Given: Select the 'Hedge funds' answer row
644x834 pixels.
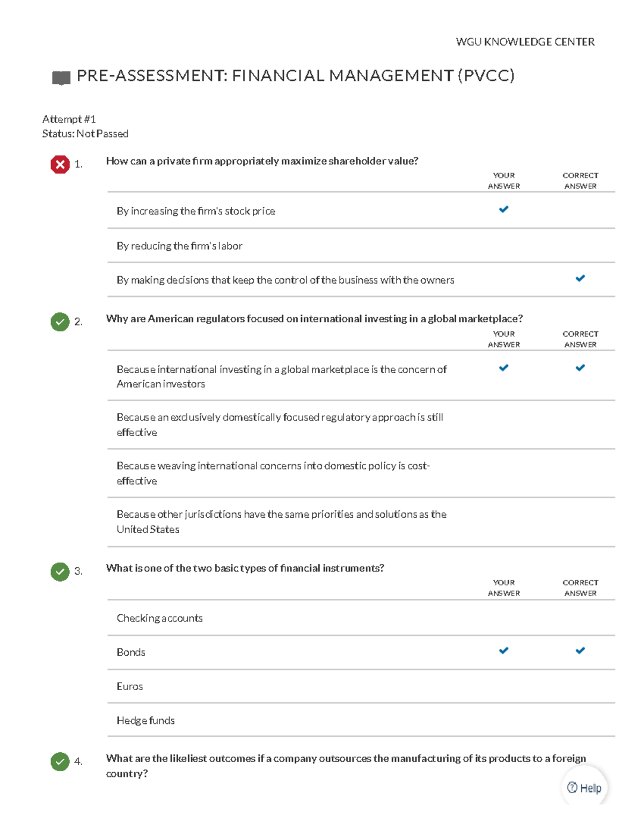Looking at the screenshot, I should (x=145, y=721).
